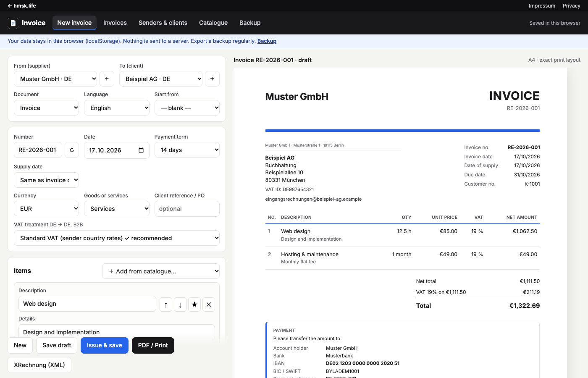588x378 pixels.
Task: Click the Muster GmbH heading in preview
Action: pyautogui.click(x=297, y=97)
